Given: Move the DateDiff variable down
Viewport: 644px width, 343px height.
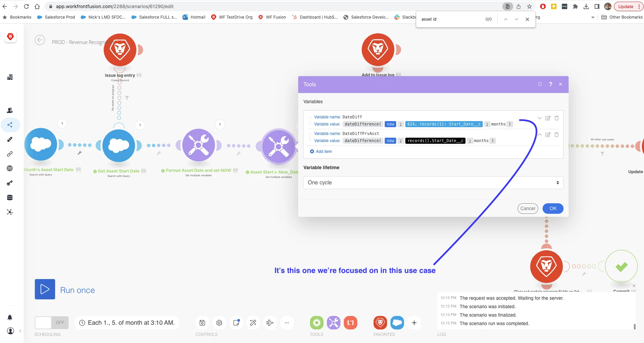Looking at the screenshot, I should [x=540, y=118].
